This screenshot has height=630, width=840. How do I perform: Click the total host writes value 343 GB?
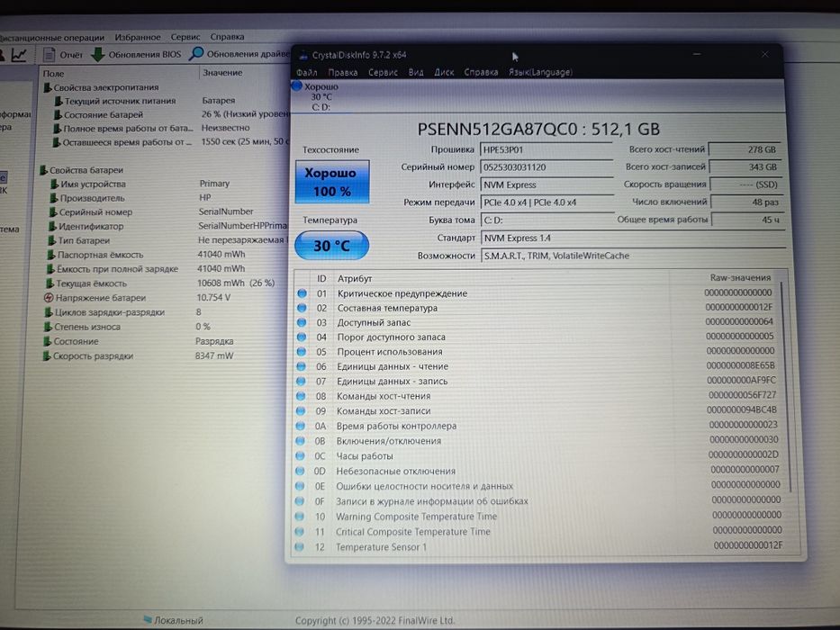[745, 167]
